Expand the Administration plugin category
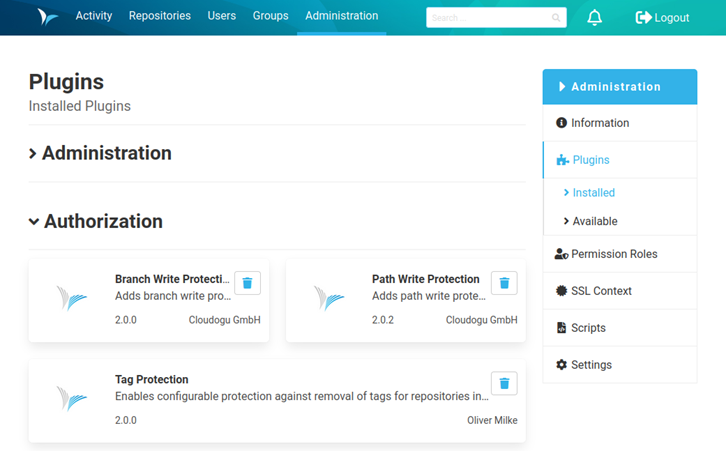Screen dimensions: 726x451 click(100, 153)
